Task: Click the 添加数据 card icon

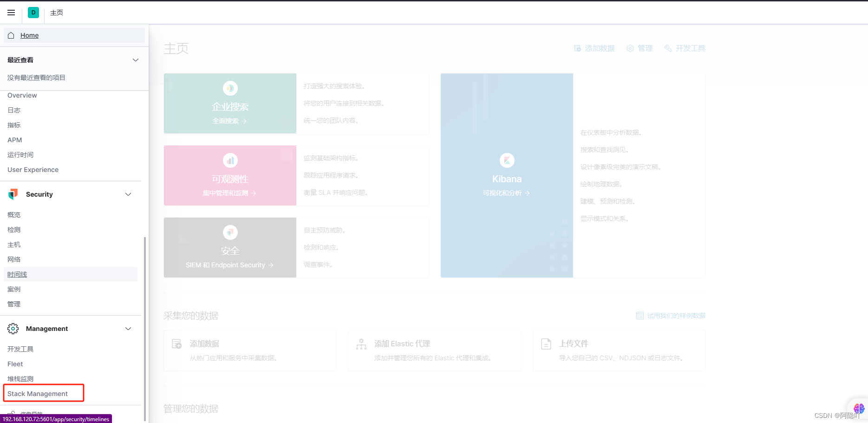Action: (176, 344)
